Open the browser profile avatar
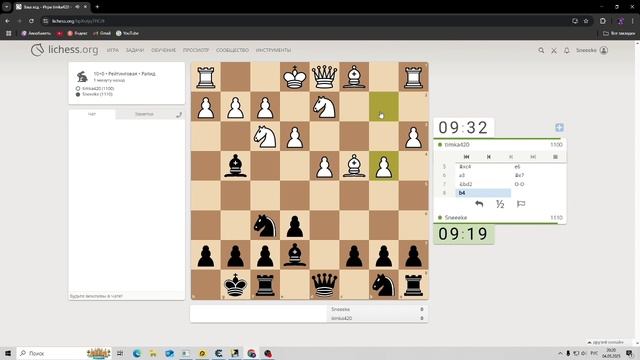This screenshot has width=640, height=360. 620,21
